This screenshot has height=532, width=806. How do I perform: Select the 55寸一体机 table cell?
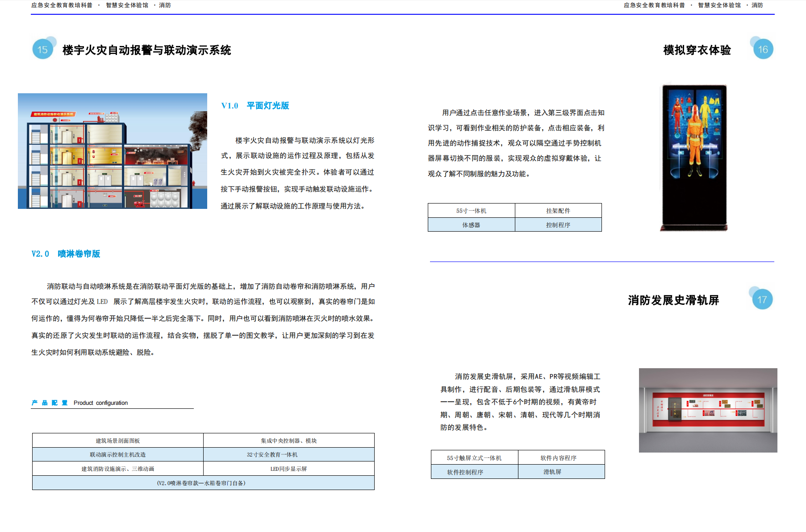pyautogui.click(x=471, y=211)
